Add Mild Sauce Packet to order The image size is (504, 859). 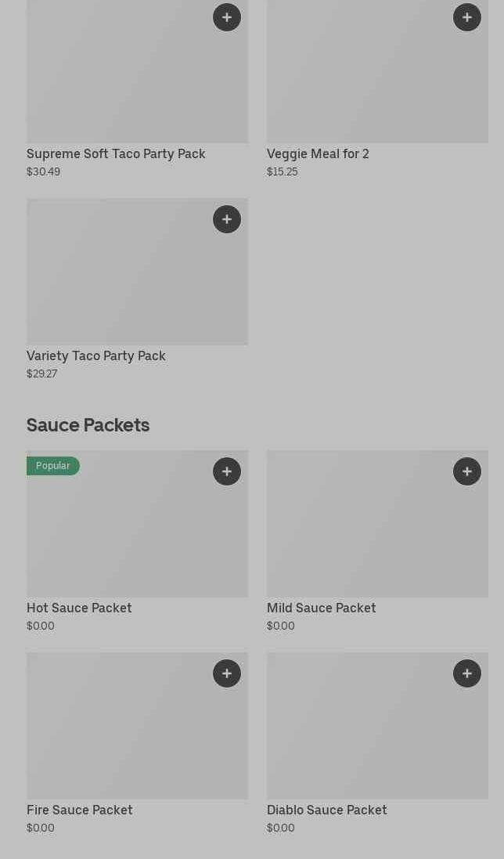[467, 471]
